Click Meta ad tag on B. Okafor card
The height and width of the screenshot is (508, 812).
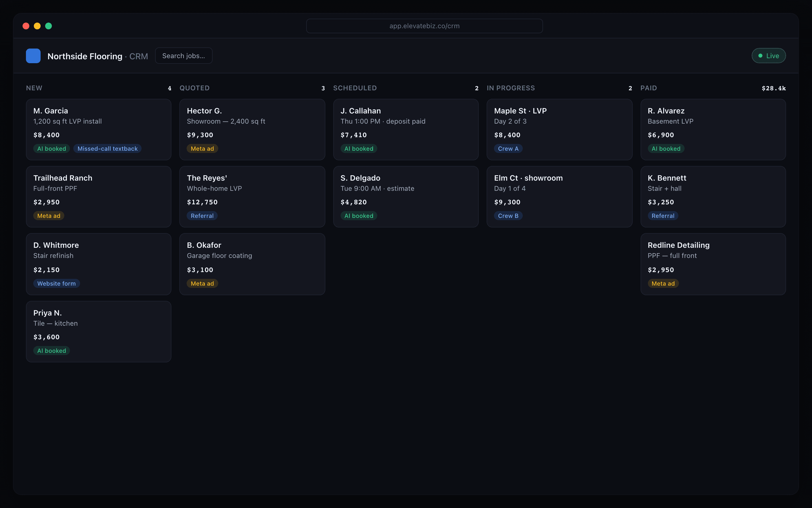[x=202, y=284]
